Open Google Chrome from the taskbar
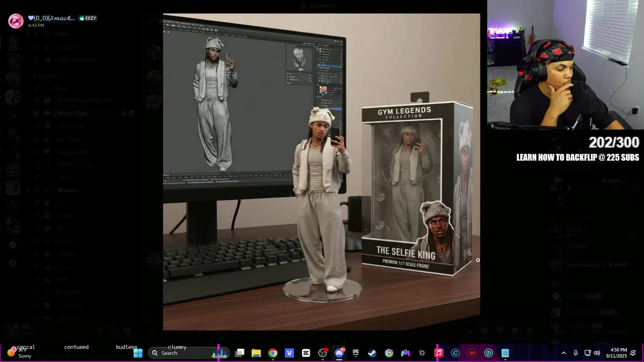644x362 pixels. [x=273, y=353]
